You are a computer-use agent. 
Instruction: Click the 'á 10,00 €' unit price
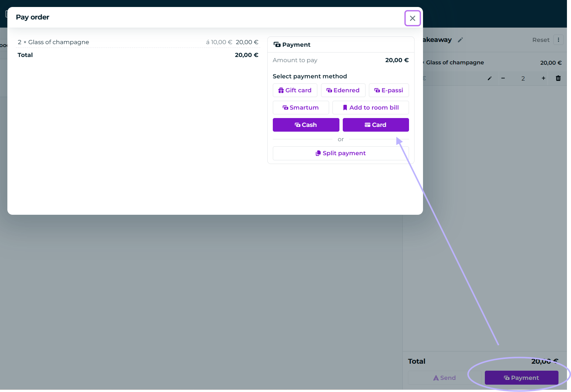click(219, 42)
